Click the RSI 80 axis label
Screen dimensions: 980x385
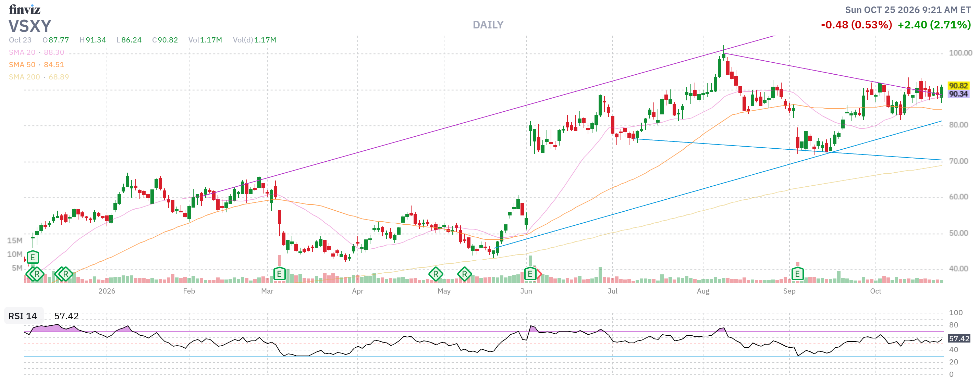[953, 325]
